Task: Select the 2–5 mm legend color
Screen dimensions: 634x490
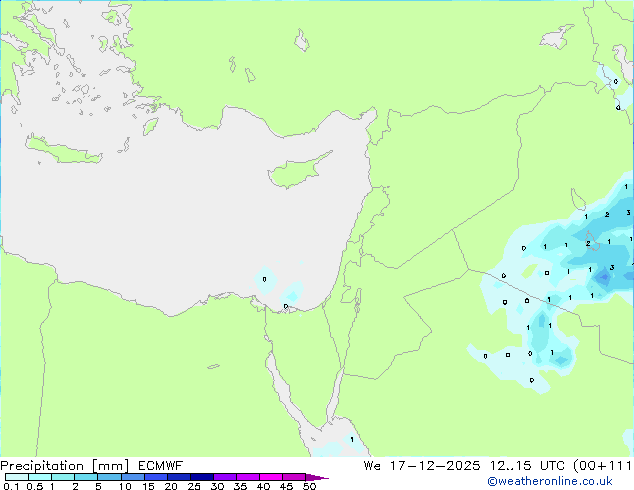Action: 86,477
